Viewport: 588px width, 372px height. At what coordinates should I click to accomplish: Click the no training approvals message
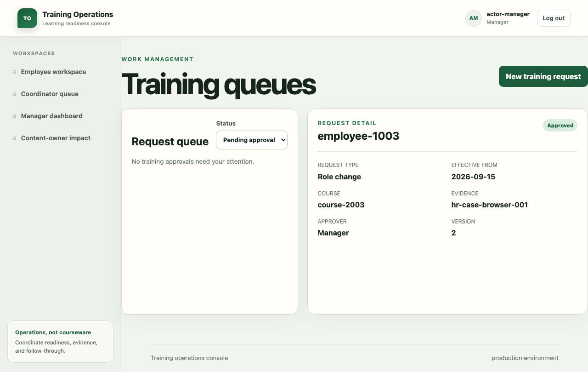[193, 161]
